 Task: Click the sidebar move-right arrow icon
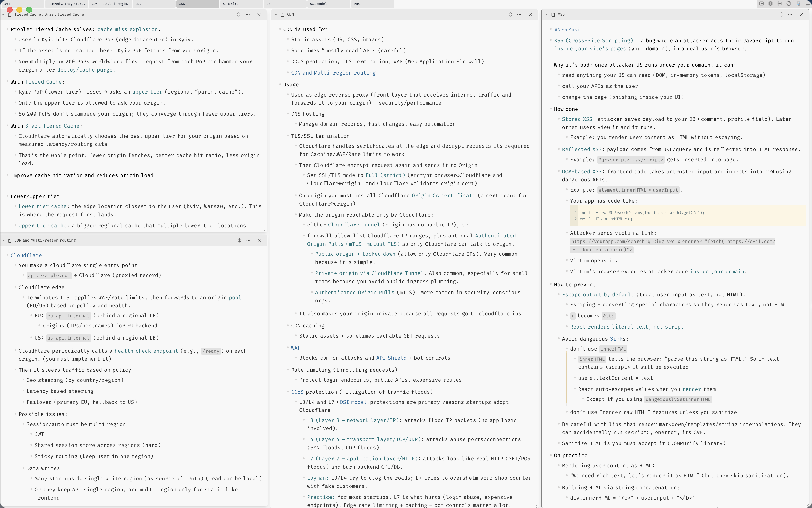click(x=779, y=4)
